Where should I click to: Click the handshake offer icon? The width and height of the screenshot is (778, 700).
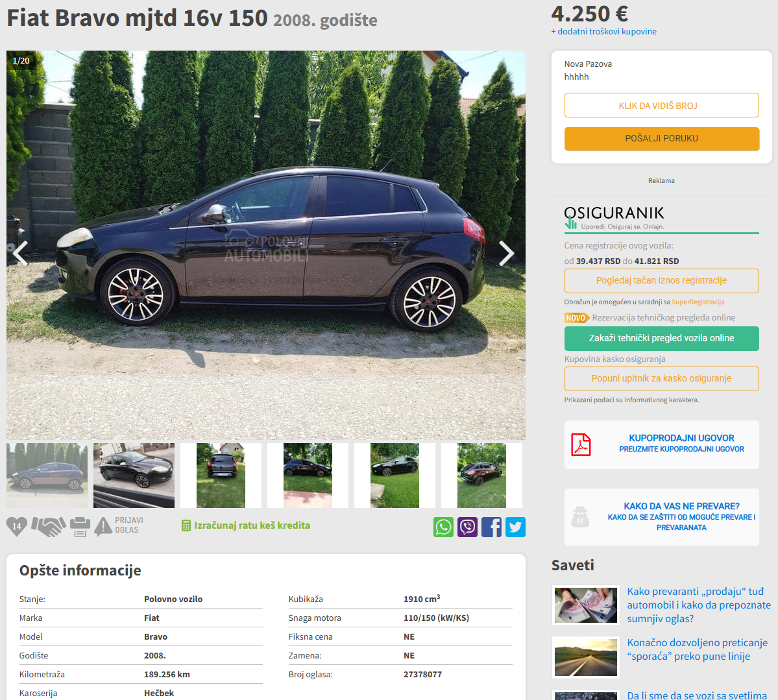point(49,526)
